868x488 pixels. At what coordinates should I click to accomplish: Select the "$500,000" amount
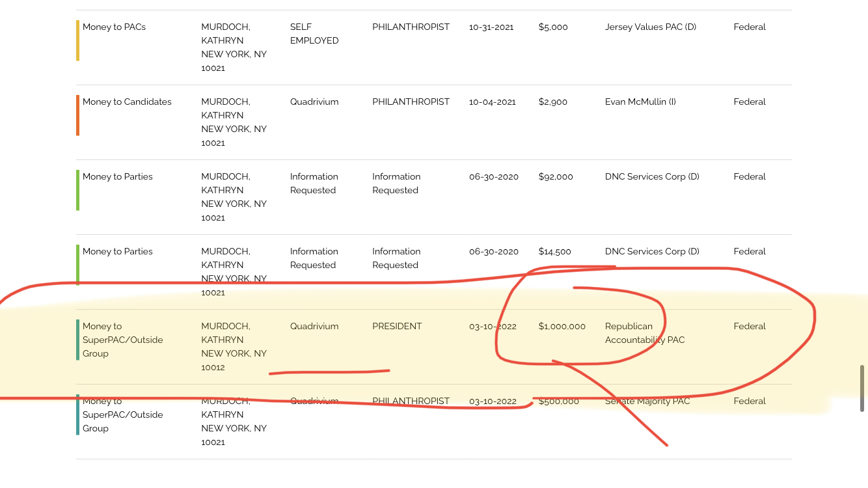coord(559,401)
